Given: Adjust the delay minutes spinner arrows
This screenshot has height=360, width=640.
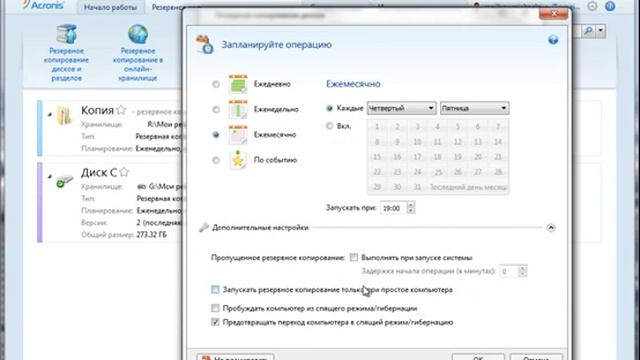Looking at the screenshot, I should (x=522, y=271).
